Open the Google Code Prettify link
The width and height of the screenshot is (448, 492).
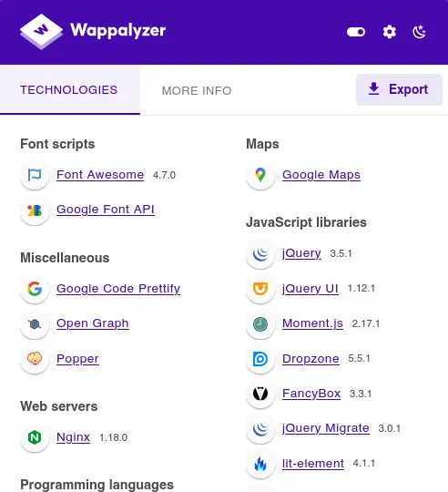tap(118, 289)
